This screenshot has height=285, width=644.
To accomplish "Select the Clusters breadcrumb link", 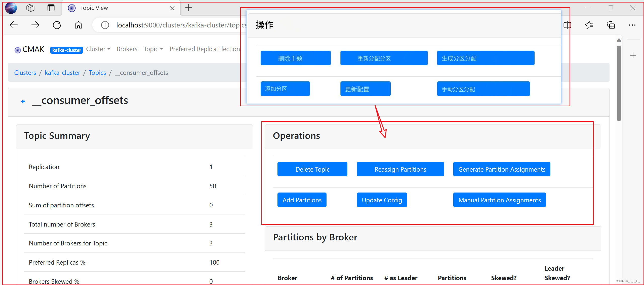I will tap(26, 73).
